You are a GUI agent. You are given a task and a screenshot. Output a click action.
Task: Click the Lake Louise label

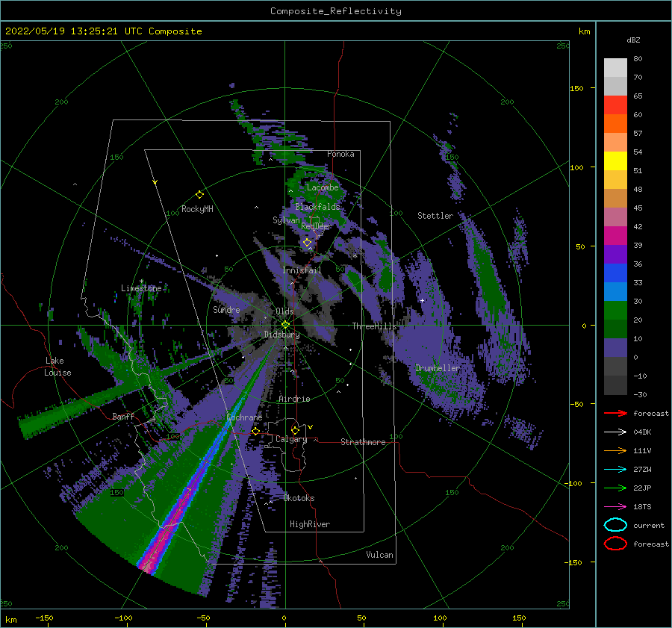point(57,367)
